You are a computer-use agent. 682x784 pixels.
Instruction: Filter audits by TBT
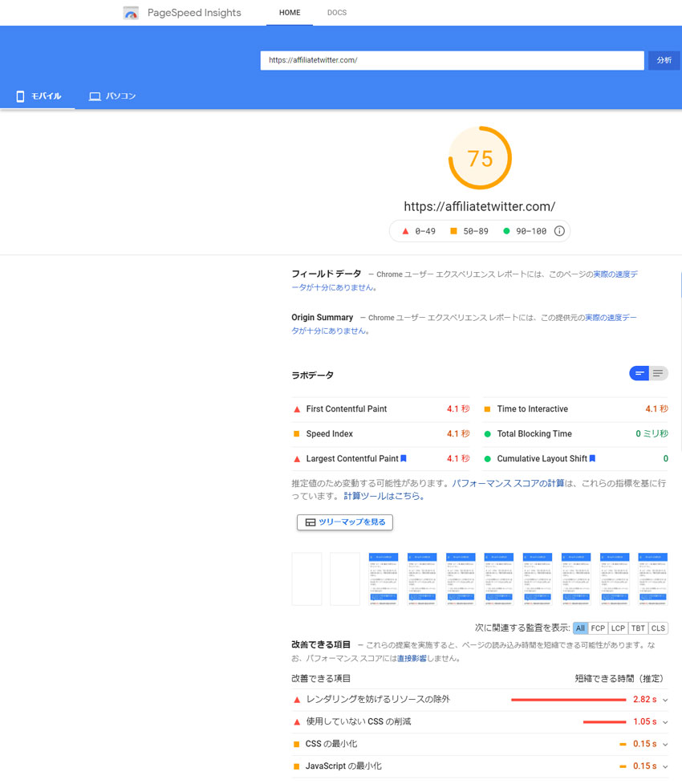[638, 628]
